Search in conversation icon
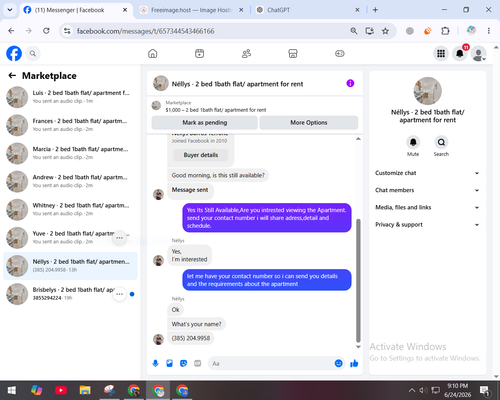Screen dimensions: 500x400 (441, 142)
